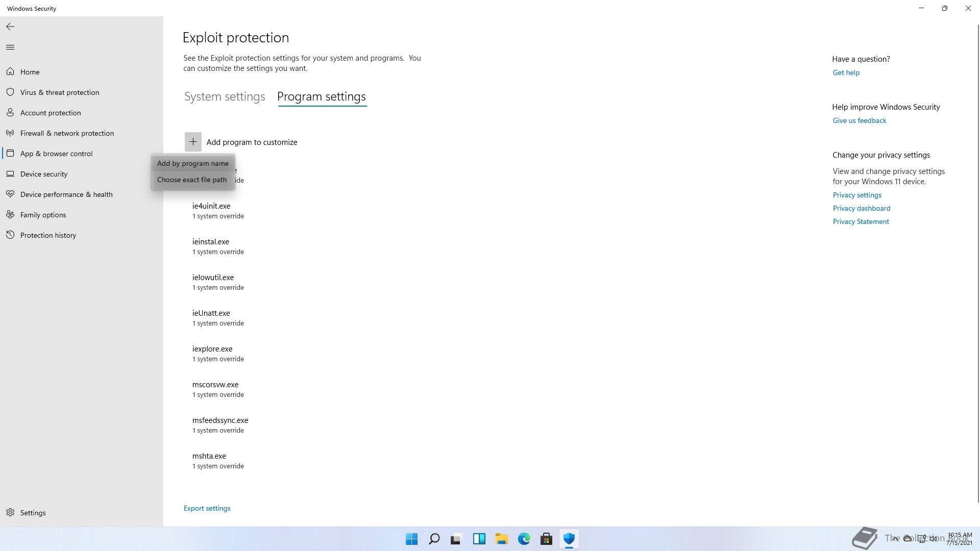Click the Device performance & health heart icon
The height and width of the screenshot is (551, 980).
pyautogui.click(x=10, y=194)
